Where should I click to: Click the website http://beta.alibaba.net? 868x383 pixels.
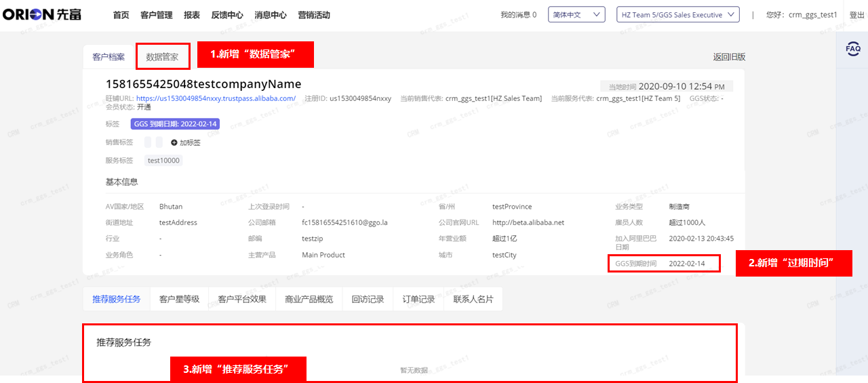[528, 222]
